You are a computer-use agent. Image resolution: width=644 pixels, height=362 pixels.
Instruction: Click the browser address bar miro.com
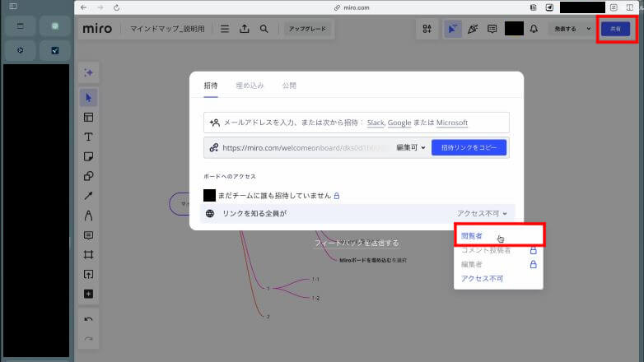352,7
